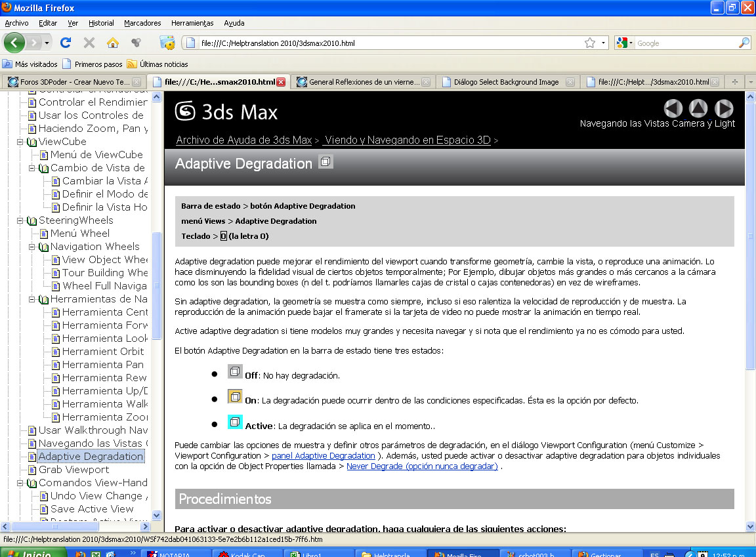
Task: Open the Archivo menu
Action: point(16,23)
